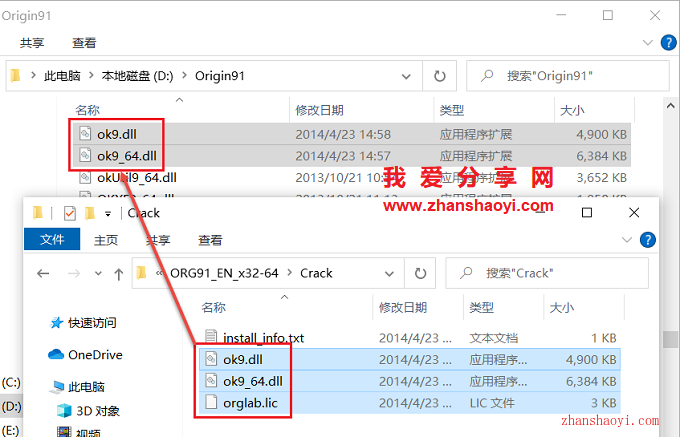Open This PC (此电脑) in Crack navigation pane

77,387
